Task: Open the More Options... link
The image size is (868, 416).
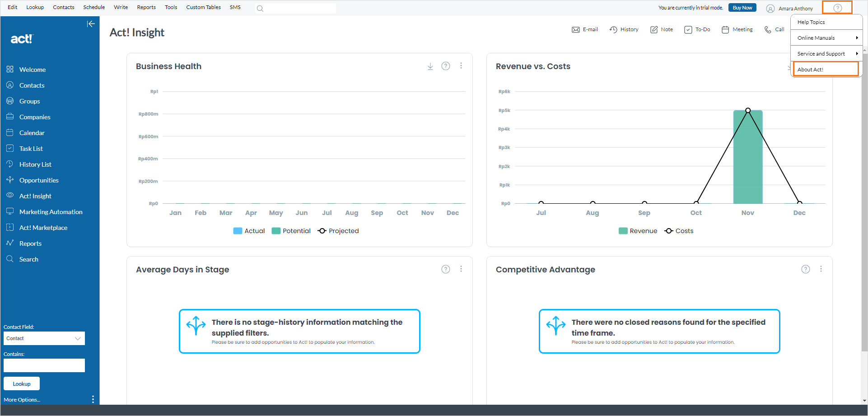Action: click(x=22, y=400)
